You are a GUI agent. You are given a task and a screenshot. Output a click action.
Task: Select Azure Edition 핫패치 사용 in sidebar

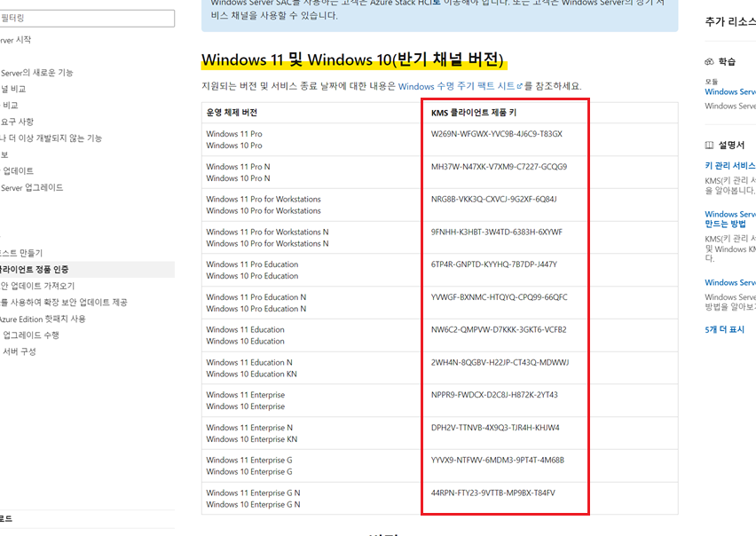(x=43, y=319)
